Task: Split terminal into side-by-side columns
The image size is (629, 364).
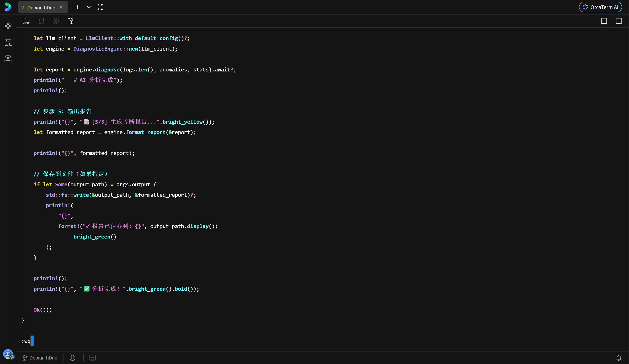Action: pyautogui.click(x=604, y=21)
